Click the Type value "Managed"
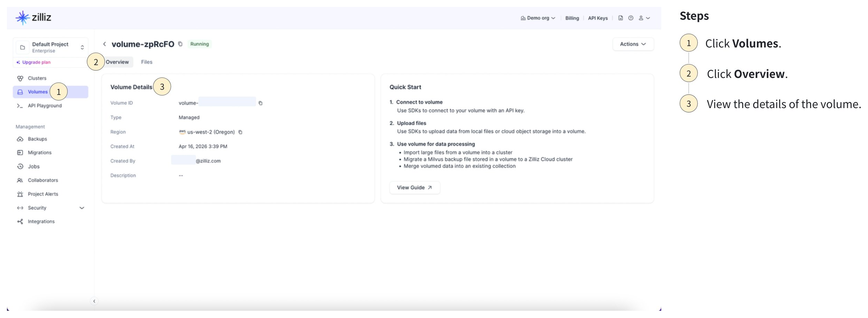868x318 pixels. point(189,118)
